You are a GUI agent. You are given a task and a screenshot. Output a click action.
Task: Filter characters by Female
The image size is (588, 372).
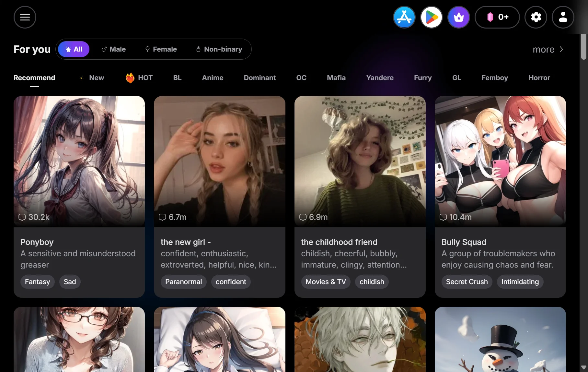(161, 49)
